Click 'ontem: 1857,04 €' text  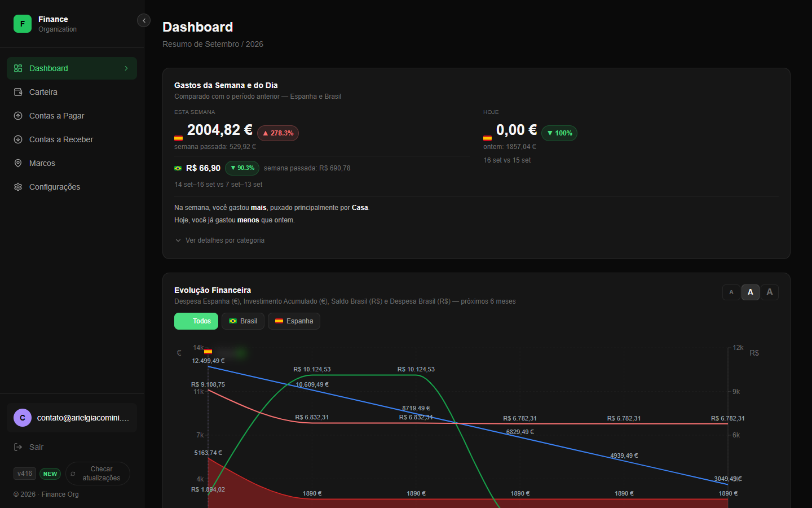tap(510, 147)
